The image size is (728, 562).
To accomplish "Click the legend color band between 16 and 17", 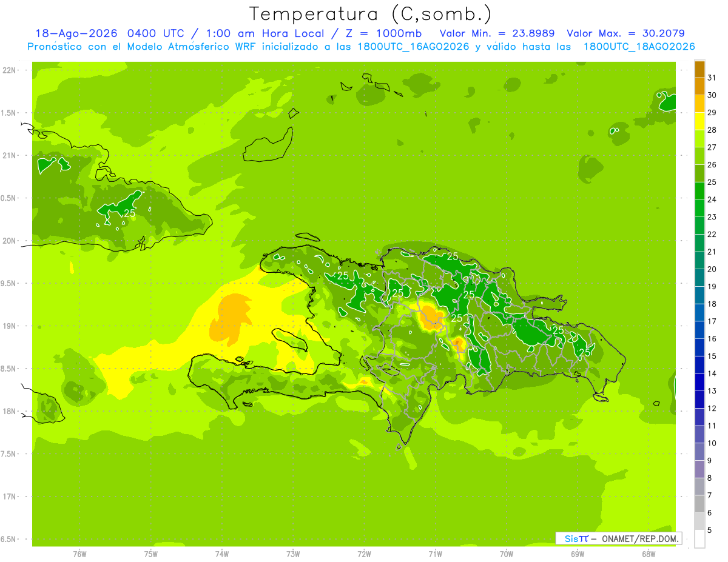I will [699, 330].
